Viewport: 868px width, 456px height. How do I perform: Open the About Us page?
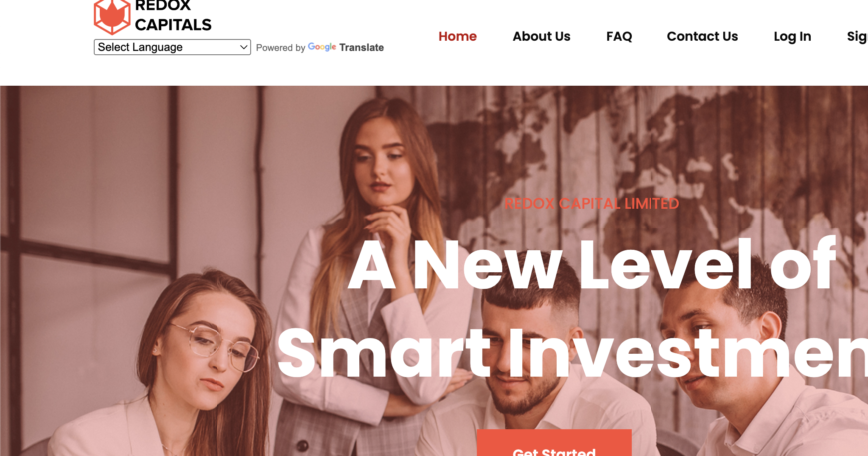pyautogui.click(x=541, y=37)
